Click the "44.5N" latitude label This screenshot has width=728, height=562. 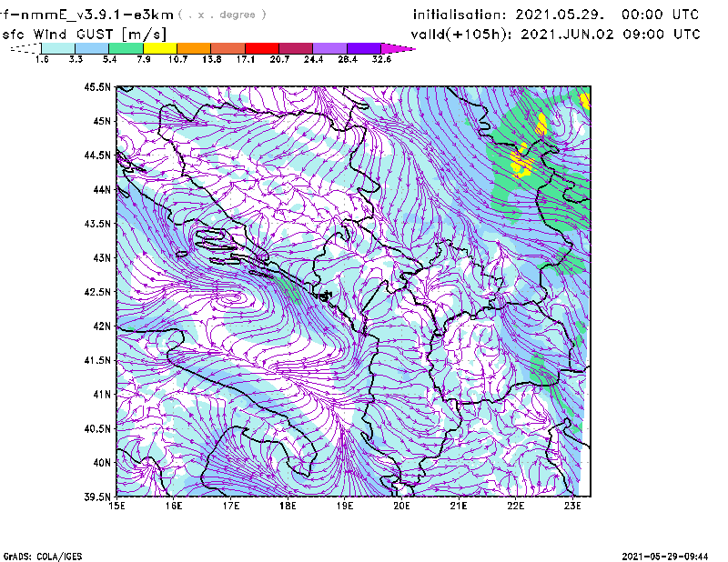(97, 155)
